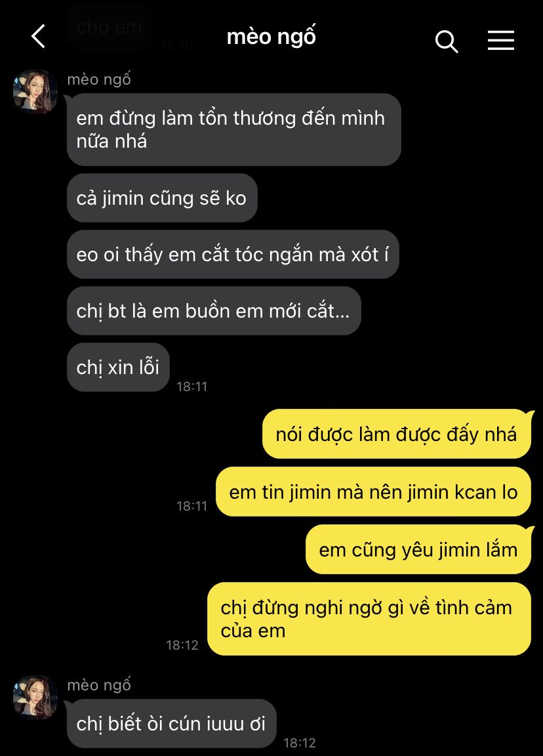Tap sender name above first message
543x756 pixels.
[x=99, y=79]
